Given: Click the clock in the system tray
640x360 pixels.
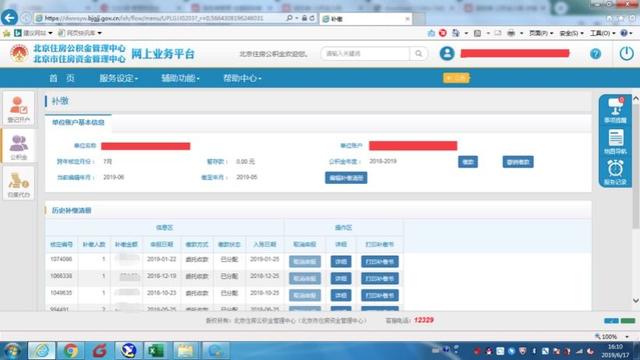Looking at the screenshot, I should (615, 351).
